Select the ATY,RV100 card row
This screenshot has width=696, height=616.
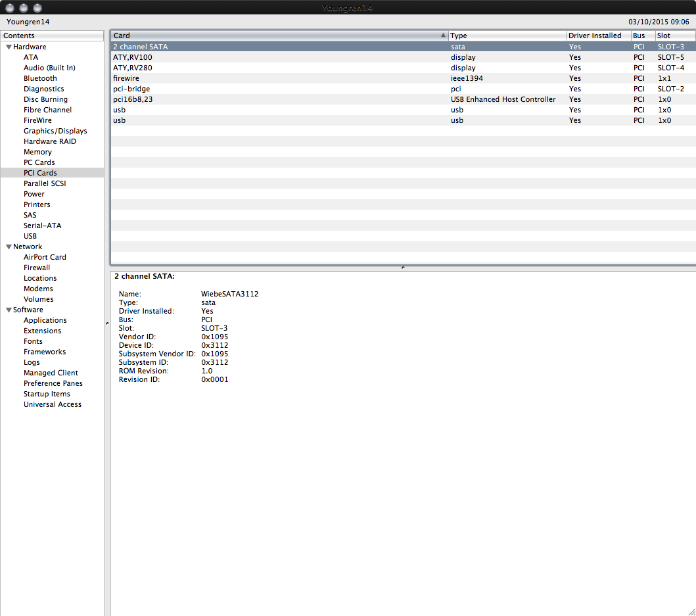click(x=403, y=58)
